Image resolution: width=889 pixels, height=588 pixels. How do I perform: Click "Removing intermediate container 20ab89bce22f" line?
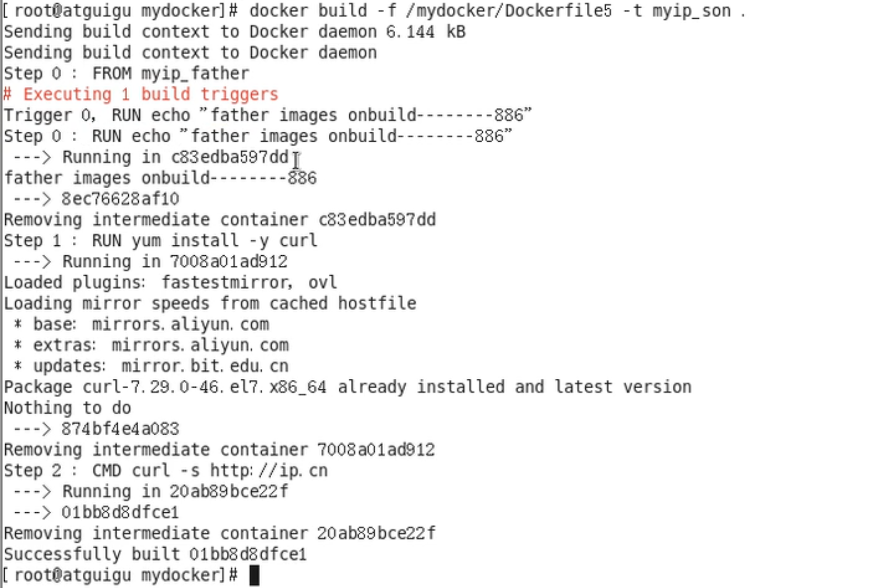[219, 533]
